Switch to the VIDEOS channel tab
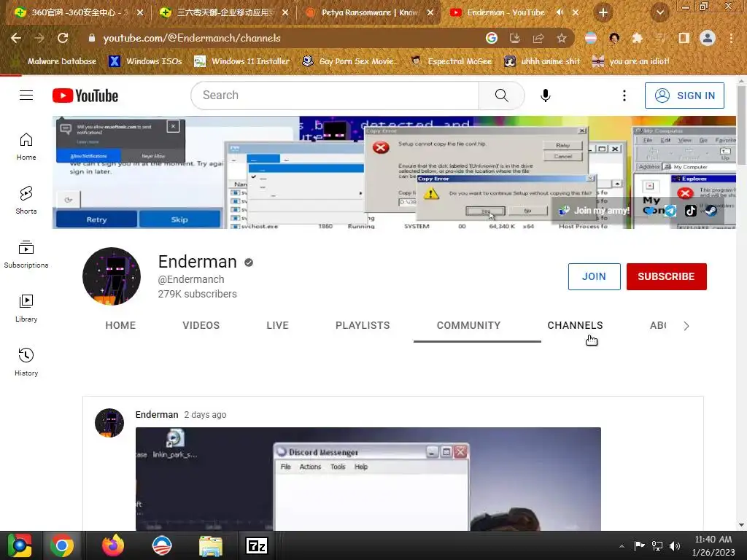747x560 pixels. (201, 325)
